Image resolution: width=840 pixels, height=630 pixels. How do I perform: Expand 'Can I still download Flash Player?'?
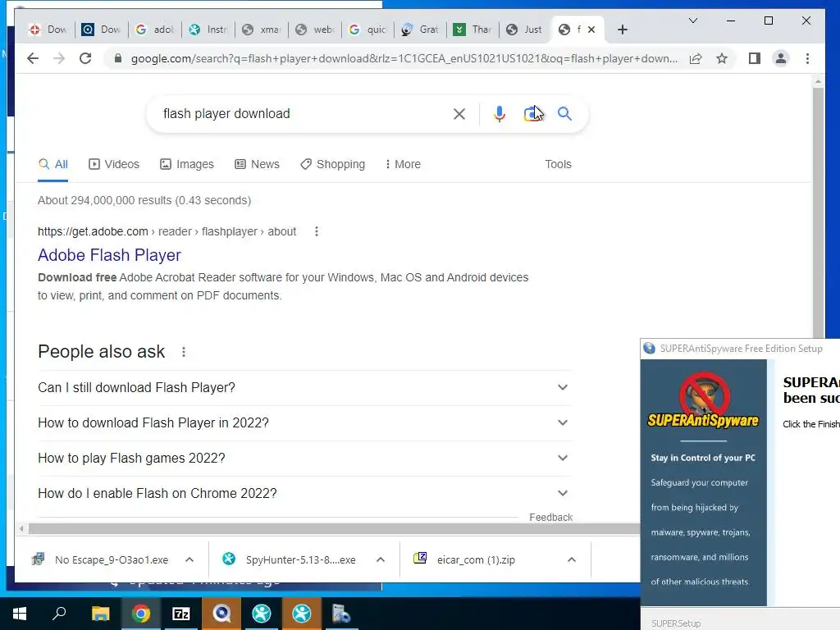click(304, 387)
